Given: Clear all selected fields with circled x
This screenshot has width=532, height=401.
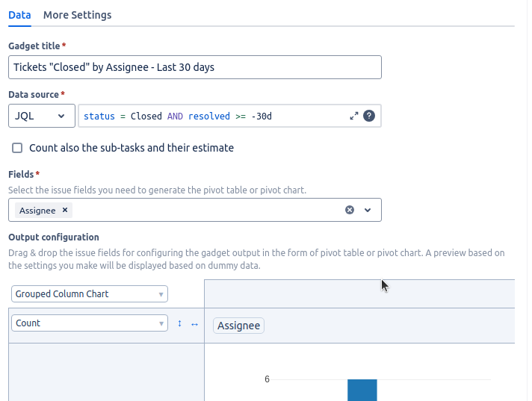Looking at the screenshot, I should pos(350,210).
